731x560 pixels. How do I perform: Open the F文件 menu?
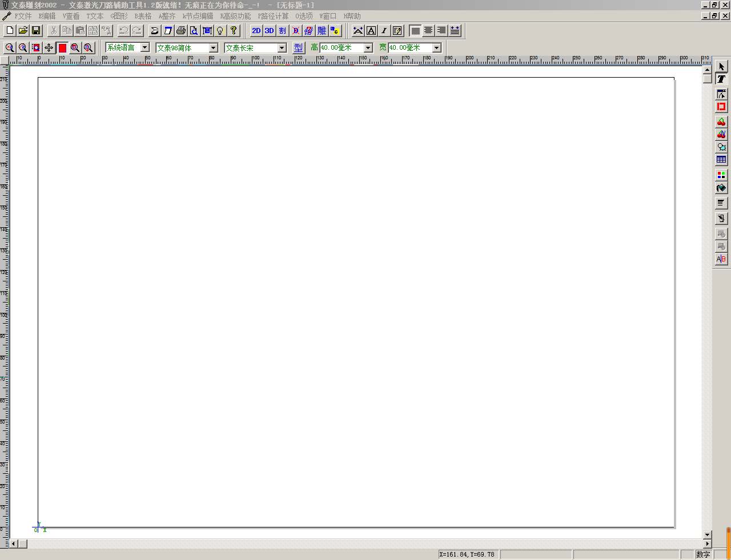point(23,16)
